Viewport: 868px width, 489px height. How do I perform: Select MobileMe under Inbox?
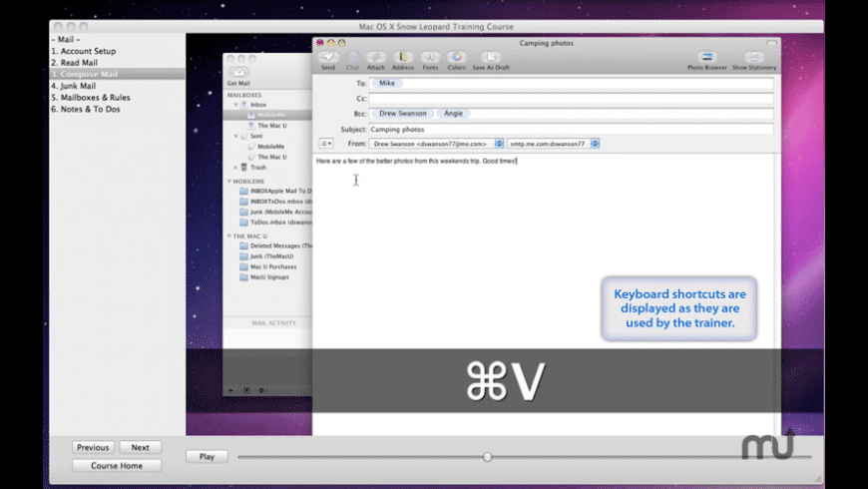[x=270, y=115]
